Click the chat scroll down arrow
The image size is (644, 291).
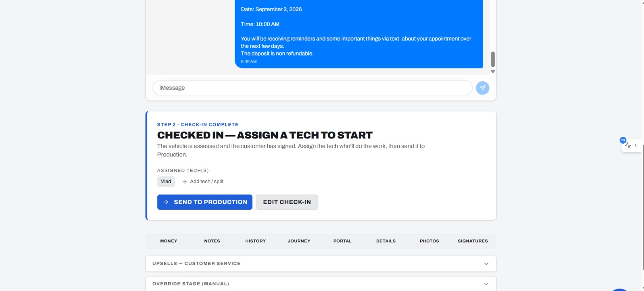click(493, 71)
